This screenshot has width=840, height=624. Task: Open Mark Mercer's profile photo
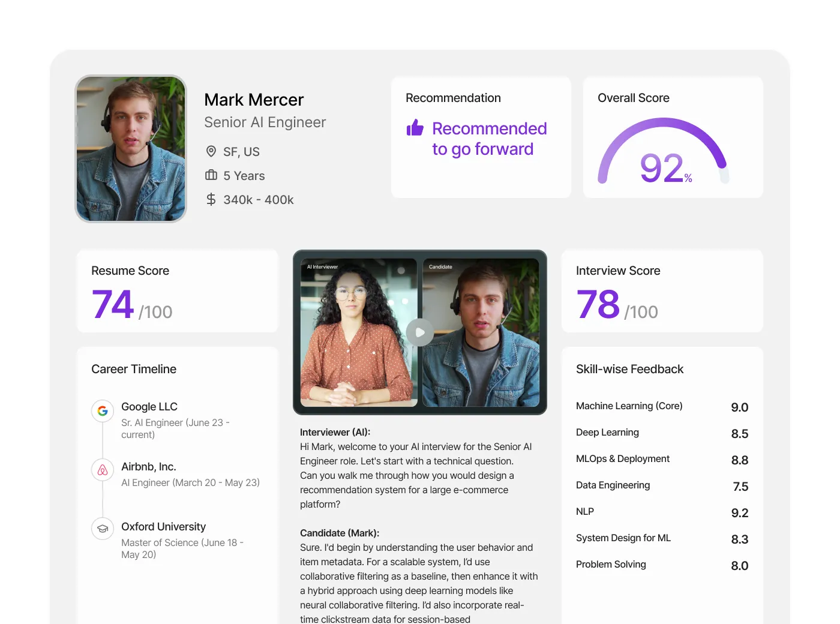[x=131, y=149]
